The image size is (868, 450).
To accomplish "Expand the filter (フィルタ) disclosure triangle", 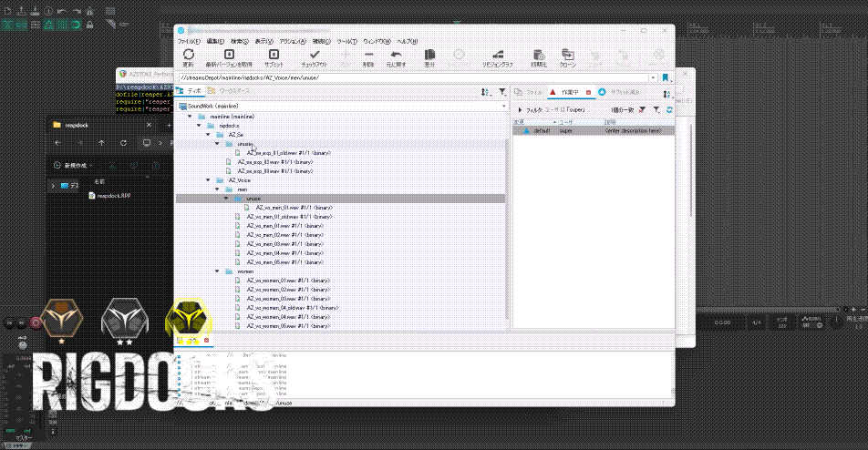I will [521, 109].
